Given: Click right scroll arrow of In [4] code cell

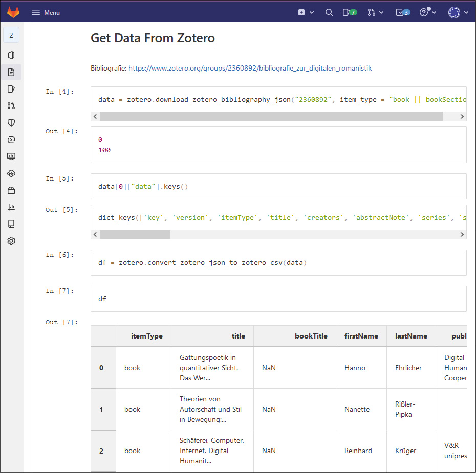Looking at the screenshot, I should 462,117.
